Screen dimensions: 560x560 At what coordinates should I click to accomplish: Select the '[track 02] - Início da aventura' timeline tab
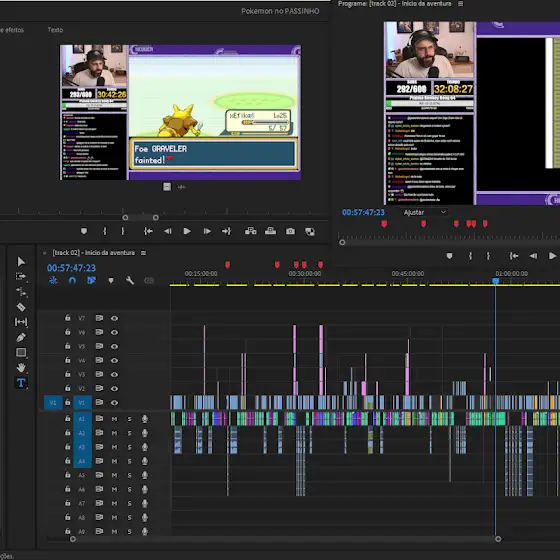94,253
